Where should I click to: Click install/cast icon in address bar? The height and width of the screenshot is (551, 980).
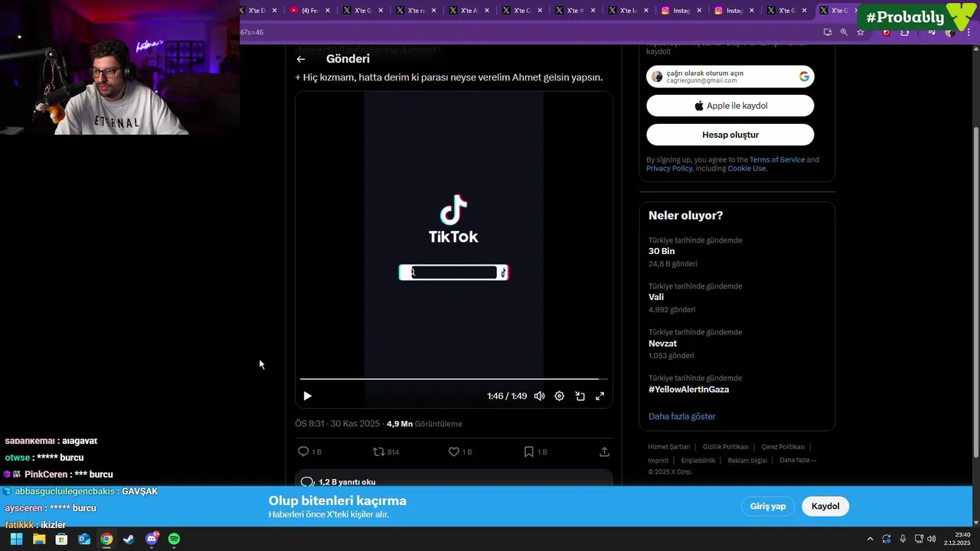(828, 32)
